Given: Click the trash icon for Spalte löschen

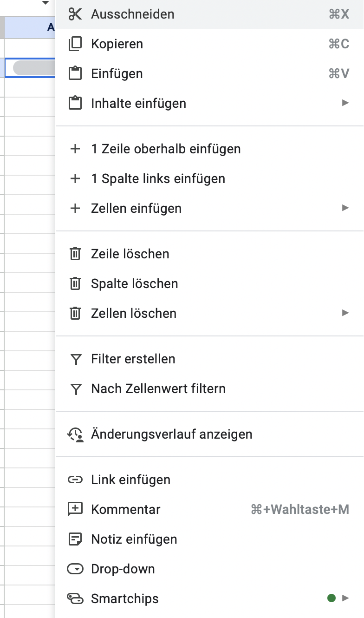Looking at the screenshot, I should click(75, 284).
